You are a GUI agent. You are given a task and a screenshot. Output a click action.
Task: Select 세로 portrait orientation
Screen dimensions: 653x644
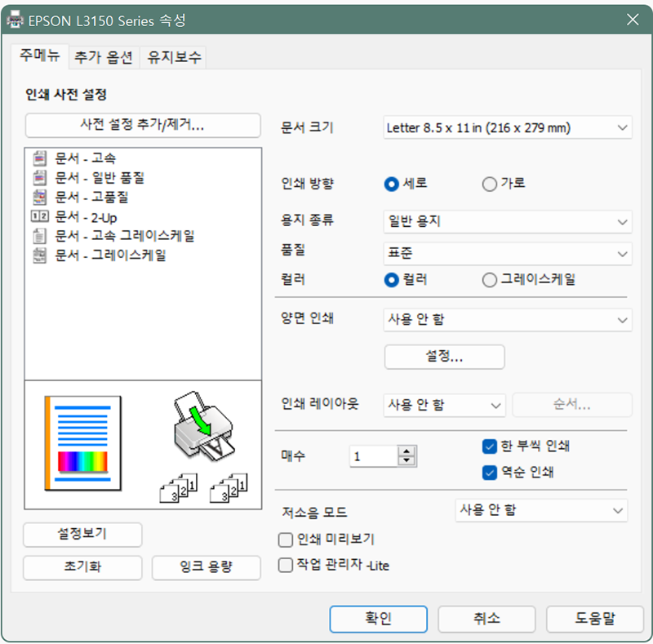coord(391,184)
